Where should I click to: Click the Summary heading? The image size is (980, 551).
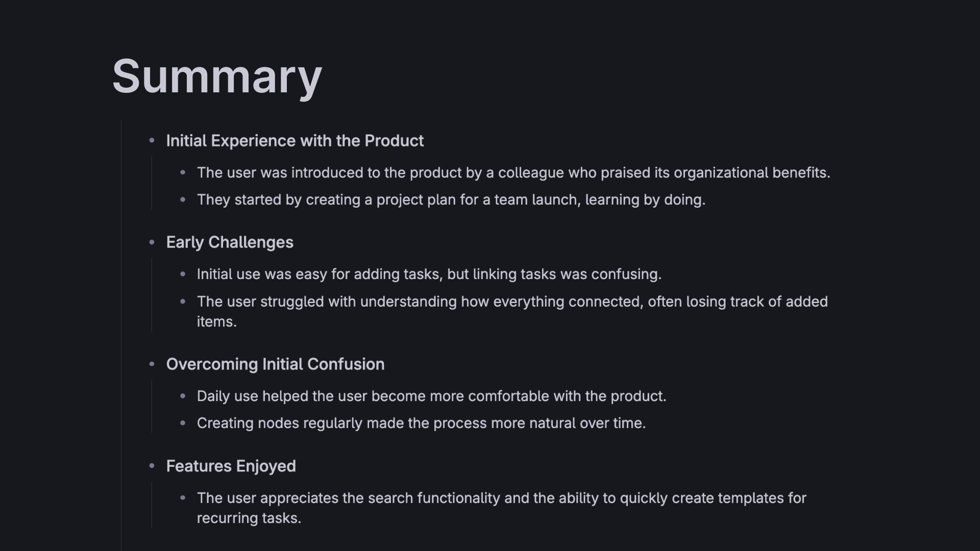217,77
